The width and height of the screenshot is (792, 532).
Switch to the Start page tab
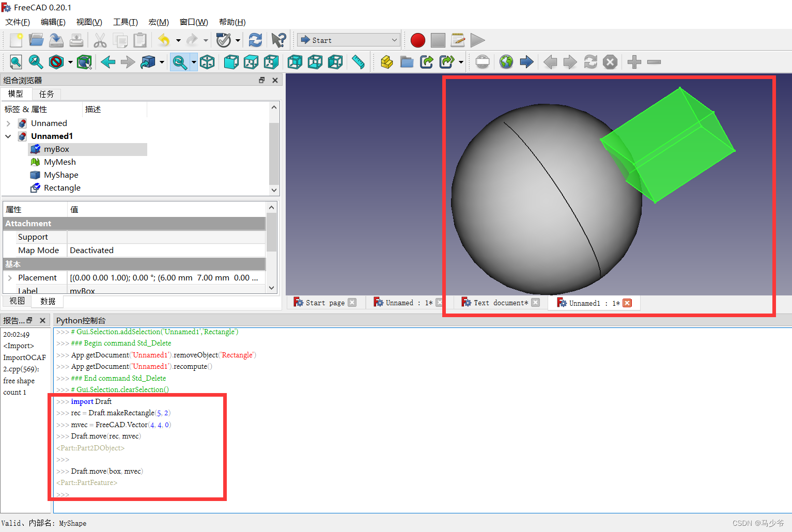pyautogui.click(x=325, y=303)
